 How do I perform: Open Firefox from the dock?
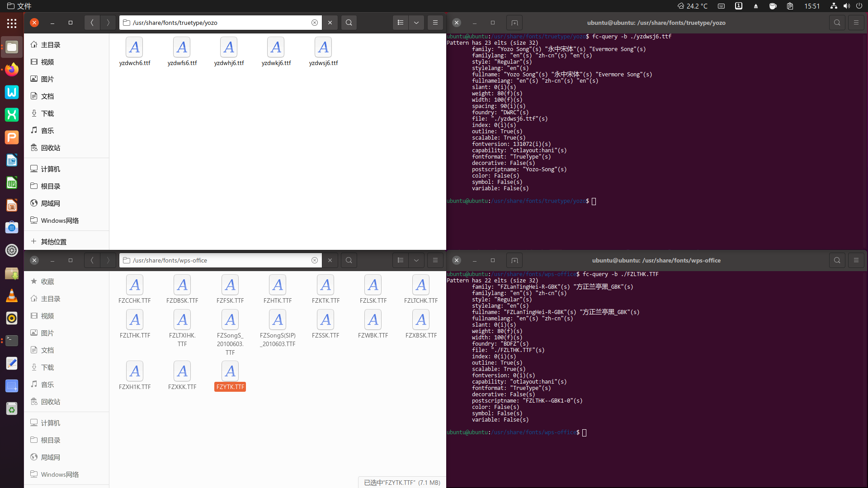point(12,70)
